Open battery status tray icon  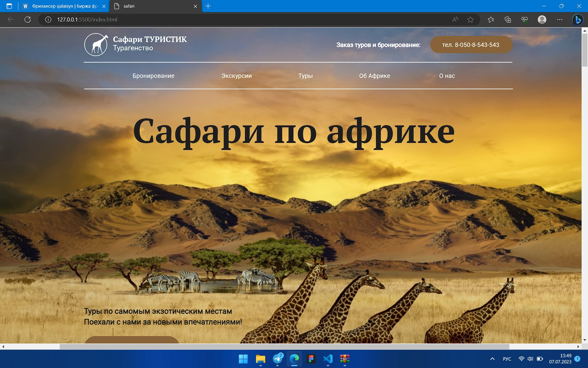click(540, 359)
